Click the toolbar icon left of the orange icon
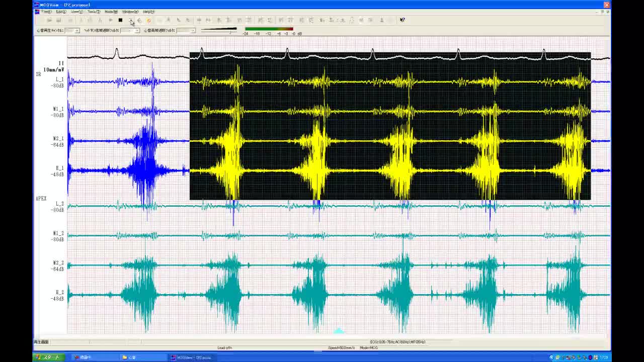The image size is (644, 362). (139, 20)
